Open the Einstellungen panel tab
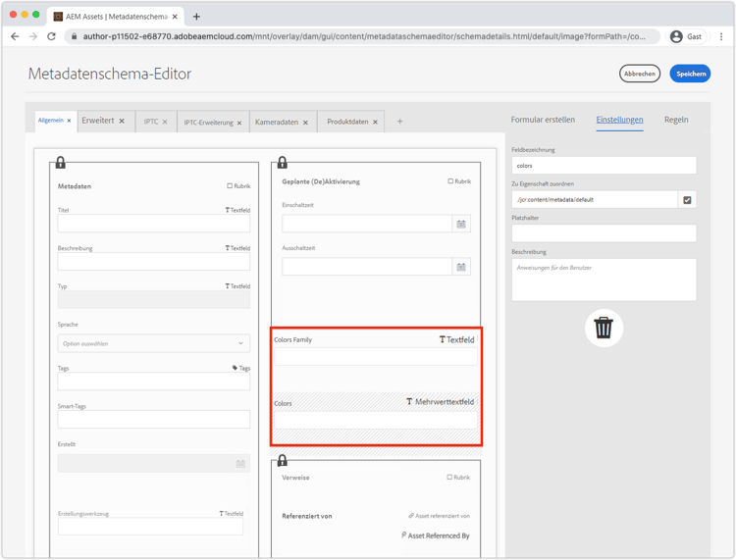The height and width of the screenshot is (560, 736). [619, 120]
